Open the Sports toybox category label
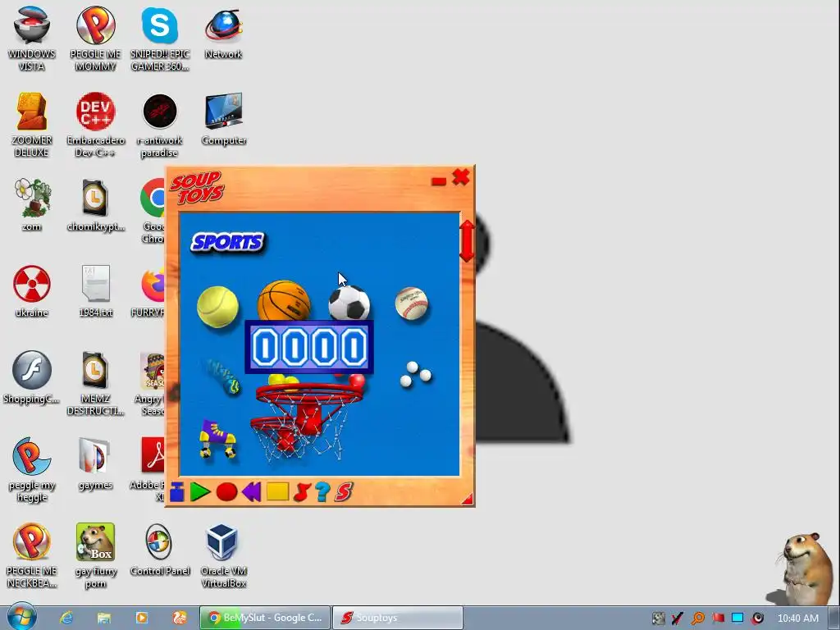 (227, 242)
